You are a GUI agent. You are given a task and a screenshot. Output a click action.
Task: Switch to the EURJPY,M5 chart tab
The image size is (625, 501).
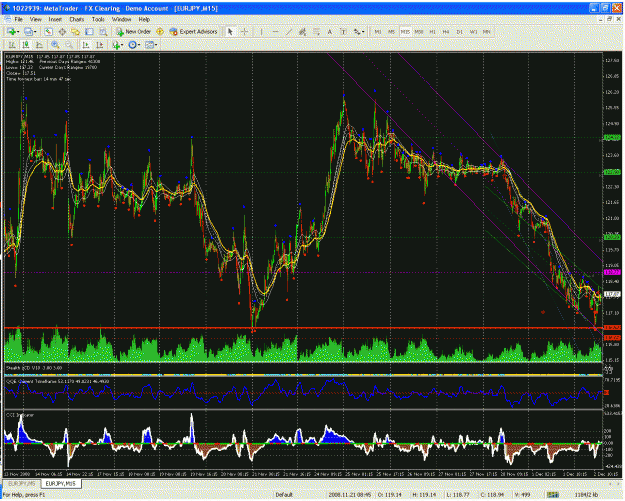[22, 483]
